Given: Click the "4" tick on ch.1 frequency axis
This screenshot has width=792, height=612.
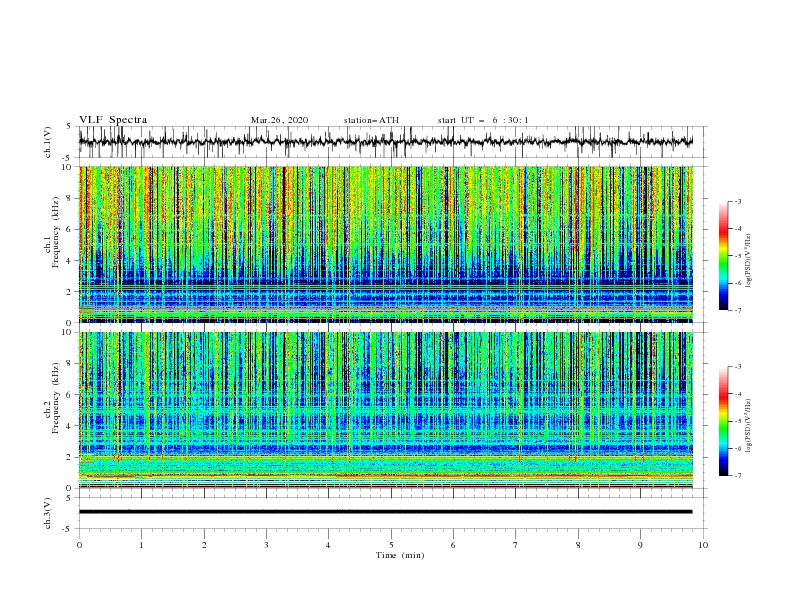Looking at the screenshot, I should point(69,261).
